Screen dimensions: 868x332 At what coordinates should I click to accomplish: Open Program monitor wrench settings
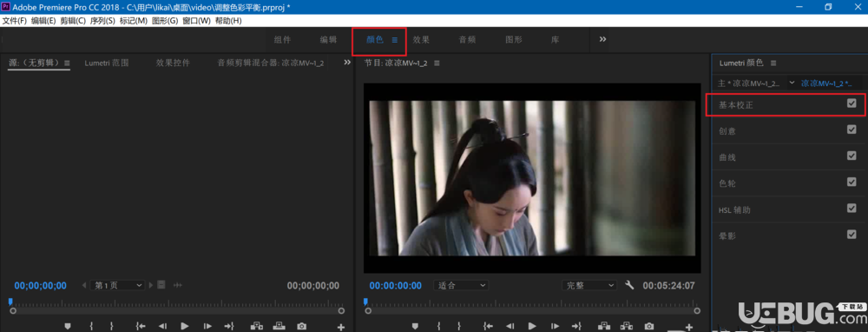(x=628, y=285)
